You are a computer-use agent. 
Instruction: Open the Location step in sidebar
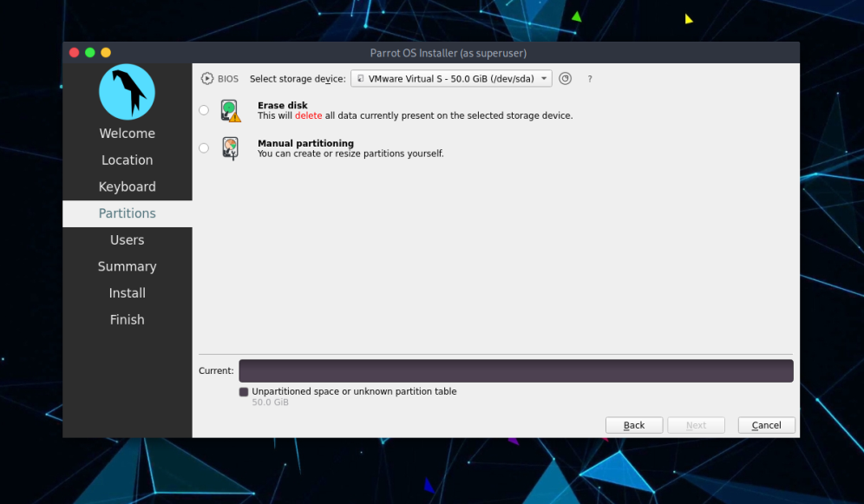point(127,160)
